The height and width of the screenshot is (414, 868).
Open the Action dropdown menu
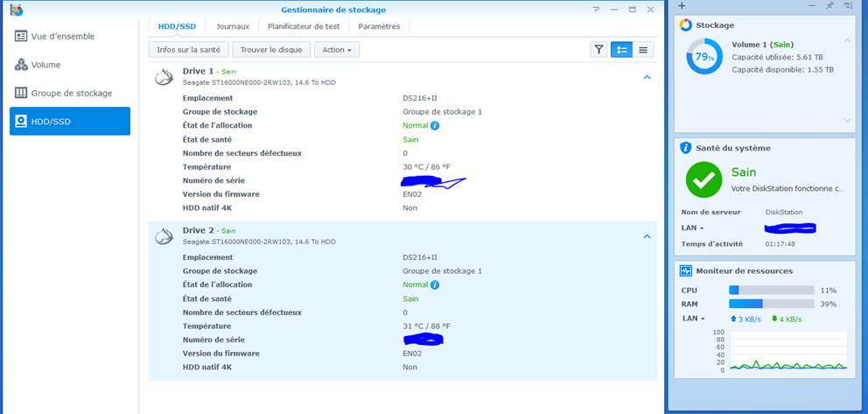tap(337, 50)
